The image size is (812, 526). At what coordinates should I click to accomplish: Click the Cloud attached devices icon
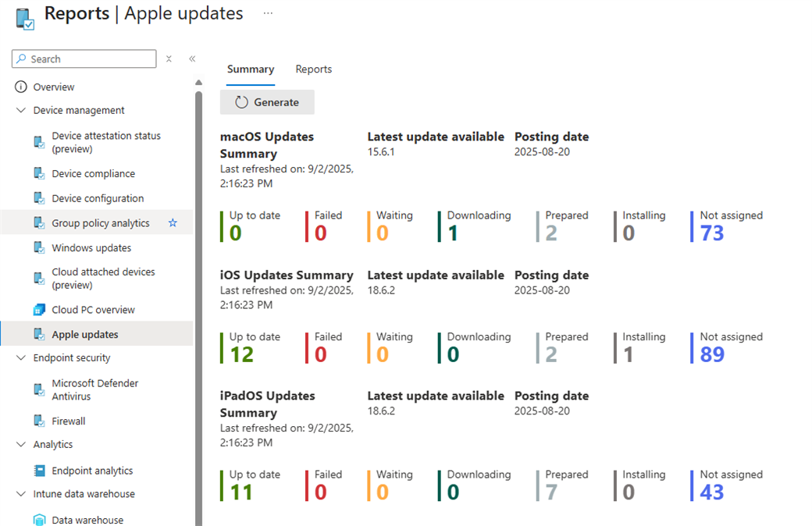point(39,279)
